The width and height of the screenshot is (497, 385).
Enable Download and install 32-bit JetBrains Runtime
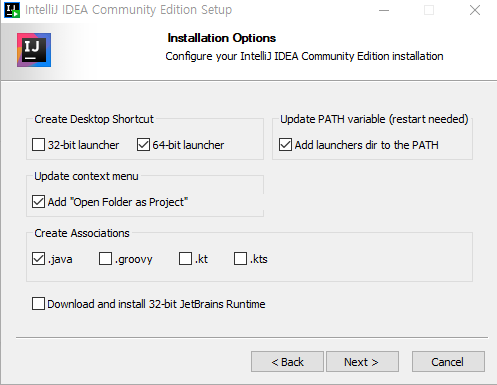[38, 304]
